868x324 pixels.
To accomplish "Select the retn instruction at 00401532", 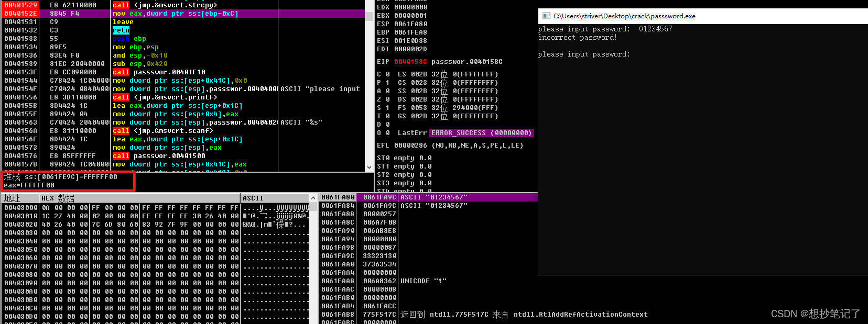I will (x=183, y=30).
